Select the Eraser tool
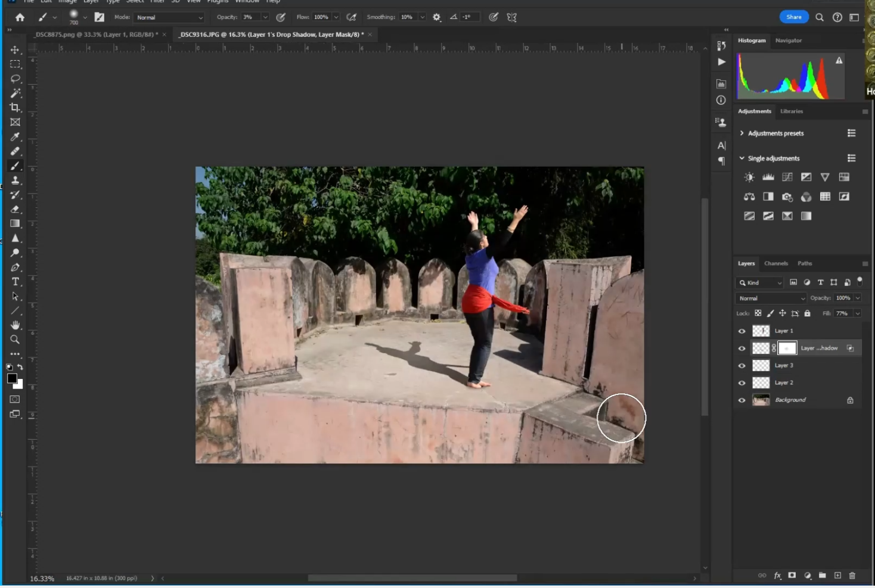The height and width of the screenshot is (588, 875). point(15,209)
